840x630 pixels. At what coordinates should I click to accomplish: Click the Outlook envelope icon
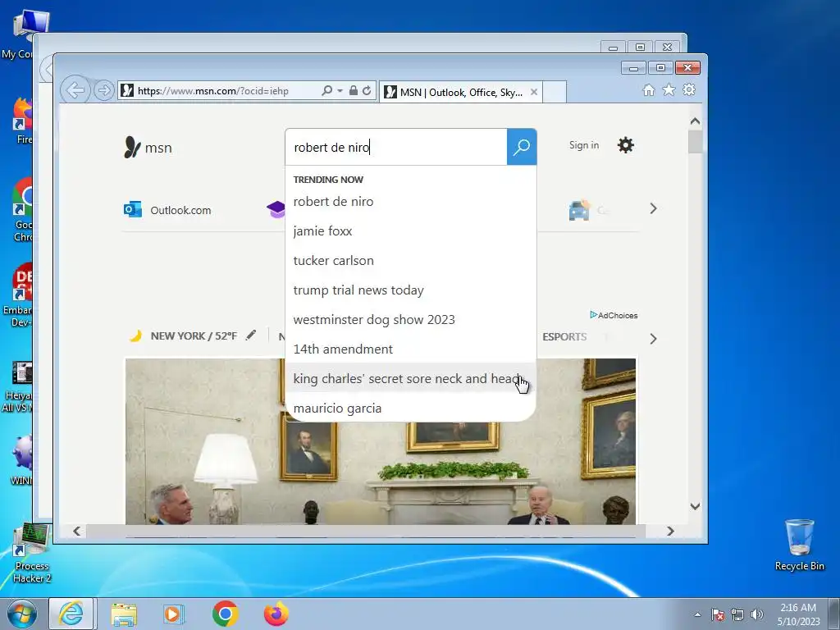click(133, 209)
